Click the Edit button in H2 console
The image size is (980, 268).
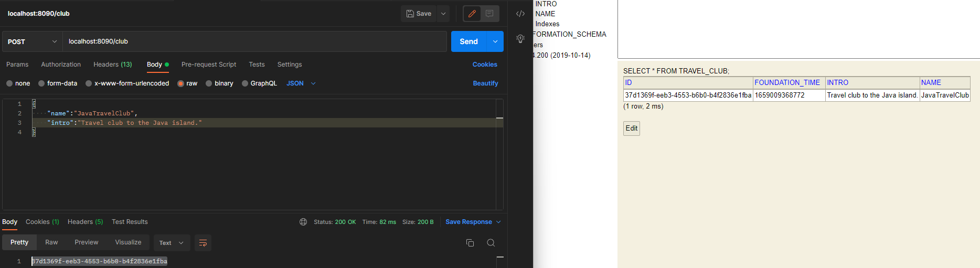click(632, 128)
